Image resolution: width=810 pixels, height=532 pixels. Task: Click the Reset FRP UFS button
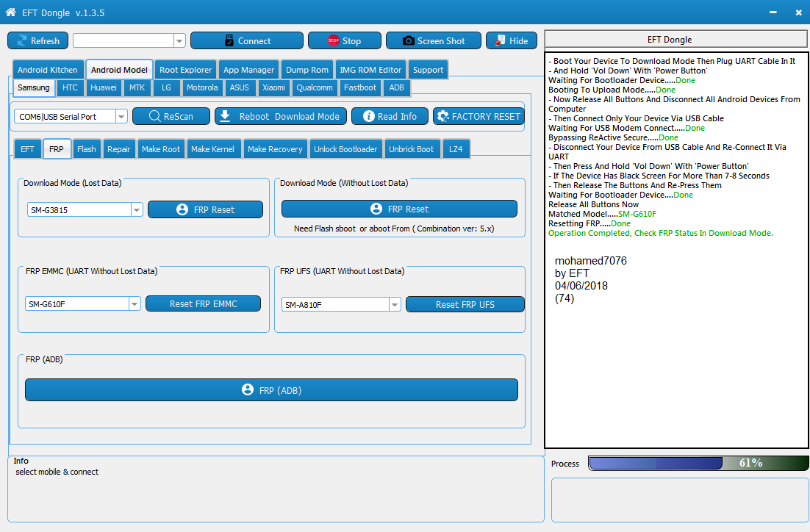(x=465, y=304)
